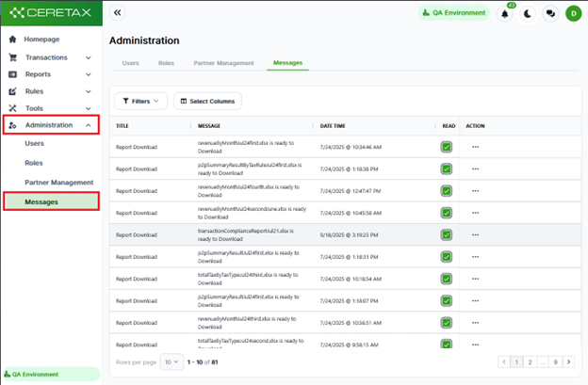Image resolution: width=588 pixels, height=385 pixels.
Task: Open row actions for the 10:34:46 AM message
Action: click(475, 147)
